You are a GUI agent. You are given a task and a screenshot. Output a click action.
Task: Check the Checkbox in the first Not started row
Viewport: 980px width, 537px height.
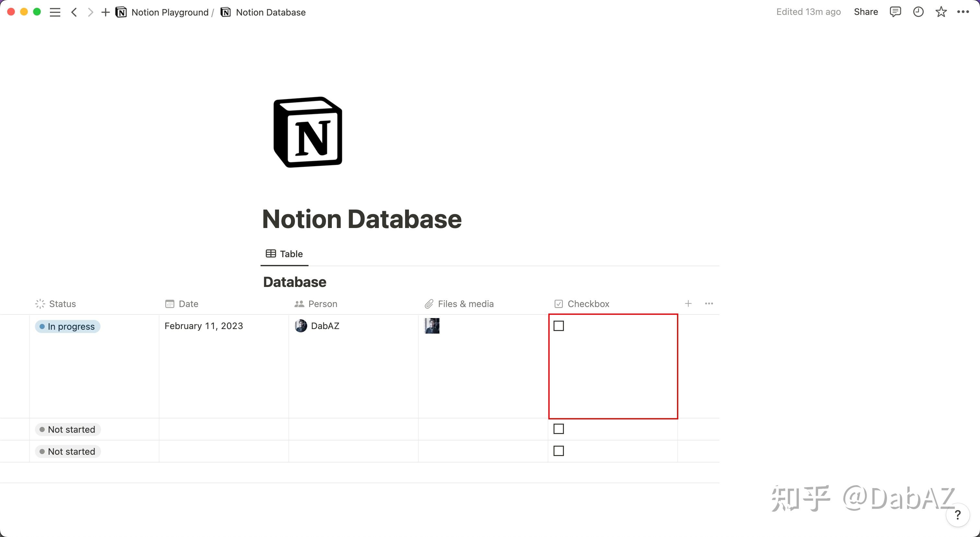(x=558, y=428)
